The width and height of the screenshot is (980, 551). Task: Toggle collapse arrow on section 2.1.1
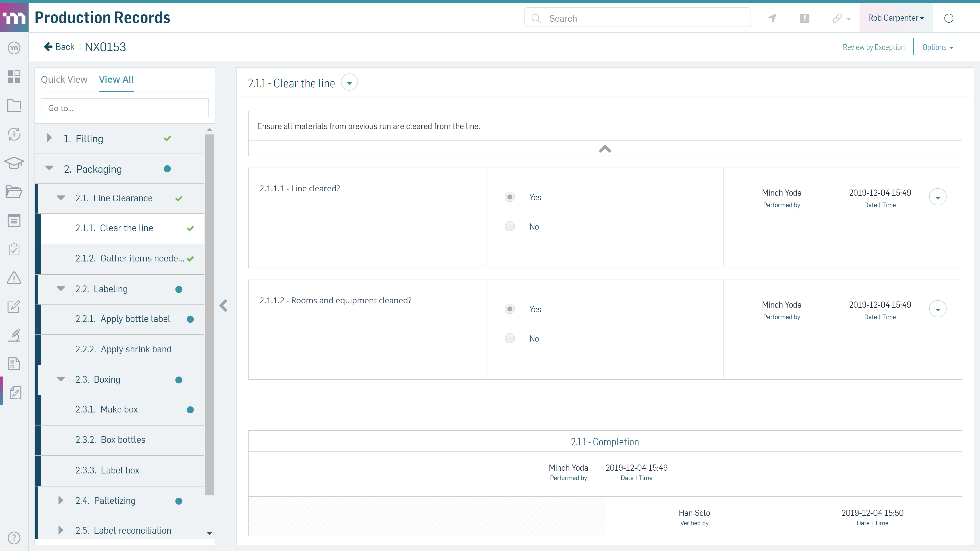[x=349, y=83]
